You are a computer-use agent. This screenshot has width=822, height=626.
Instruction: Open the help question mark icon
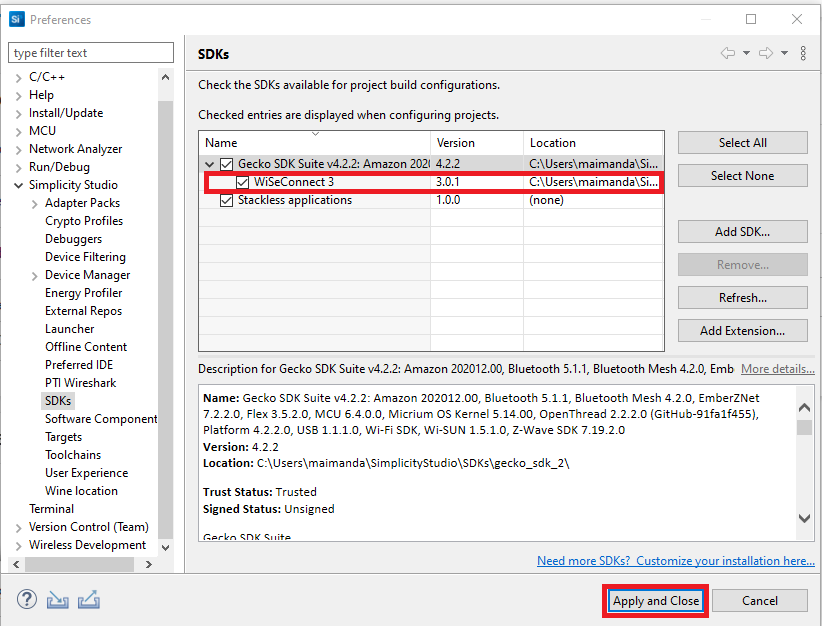(27, 600)
